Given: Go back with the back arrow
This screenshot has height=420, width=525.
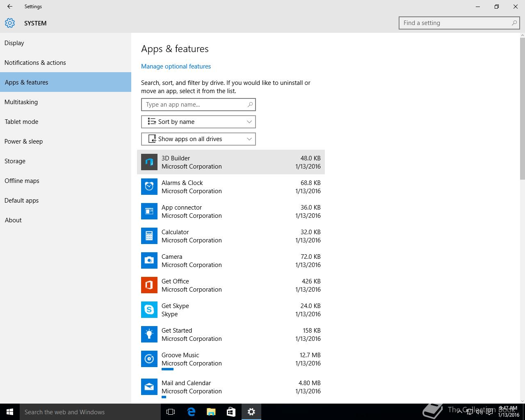Looking at the screenshot, I should [x=10, y=7].
